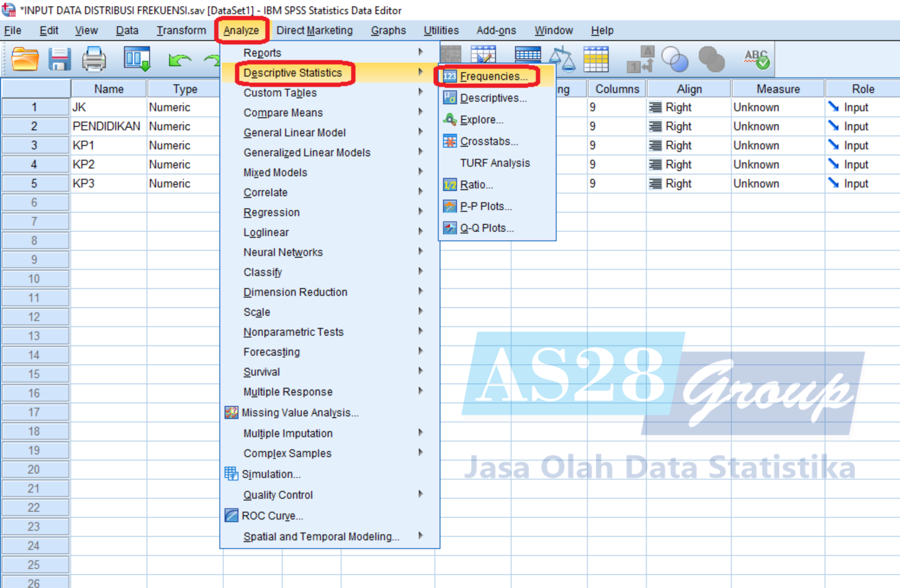Image resolution: width=900 pixels, height=588 pixels.
Task: Open the Utilities menu
Action: [x=441, y=30]
